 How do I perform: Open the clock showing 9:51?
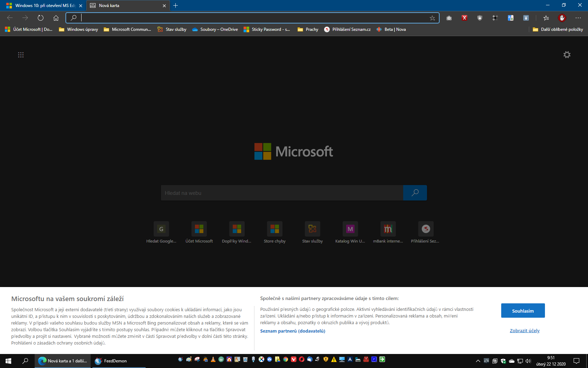click(551, 361)
